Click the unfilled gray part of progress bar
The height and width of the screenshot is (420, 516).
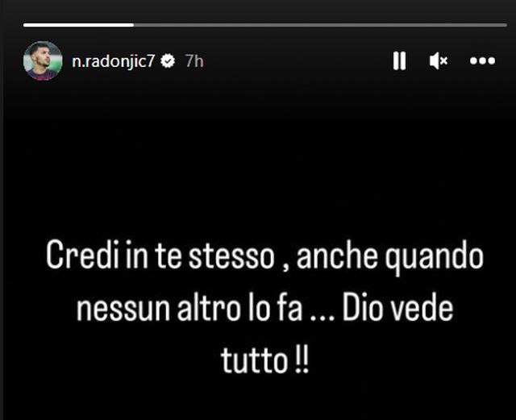[x=321, y=25]
